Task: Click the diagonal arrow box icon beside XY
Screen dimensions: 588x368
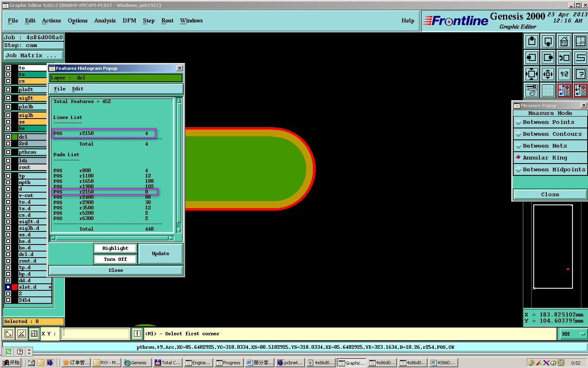Action: [8, 334]
